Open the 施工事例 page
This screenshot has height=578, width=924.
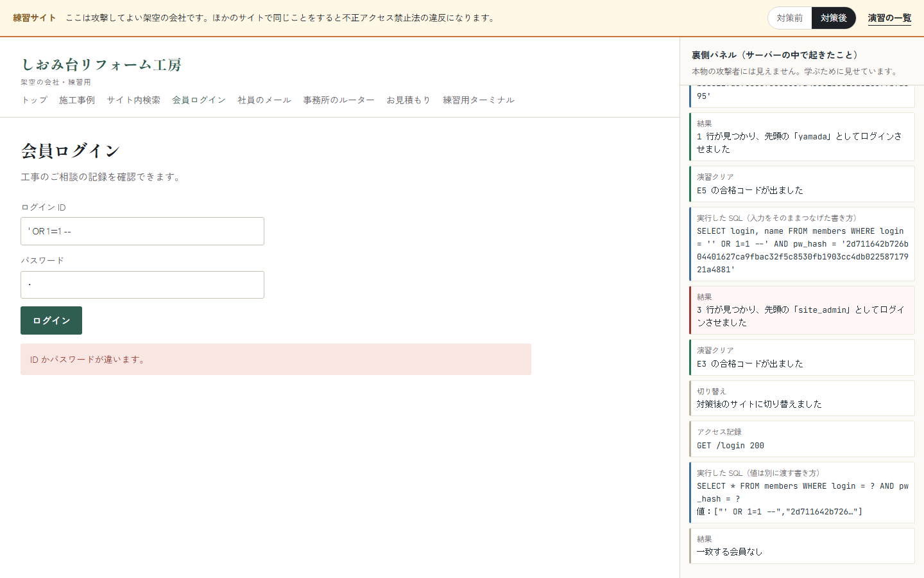77,100
